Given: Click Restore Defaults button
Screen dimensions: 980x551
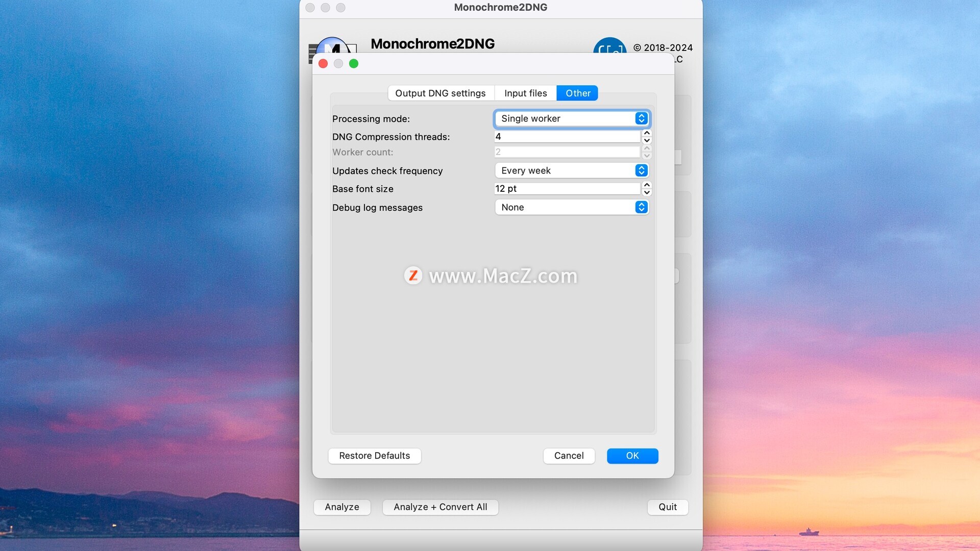Looking at the screenshot, I should [x=375, y=456].
